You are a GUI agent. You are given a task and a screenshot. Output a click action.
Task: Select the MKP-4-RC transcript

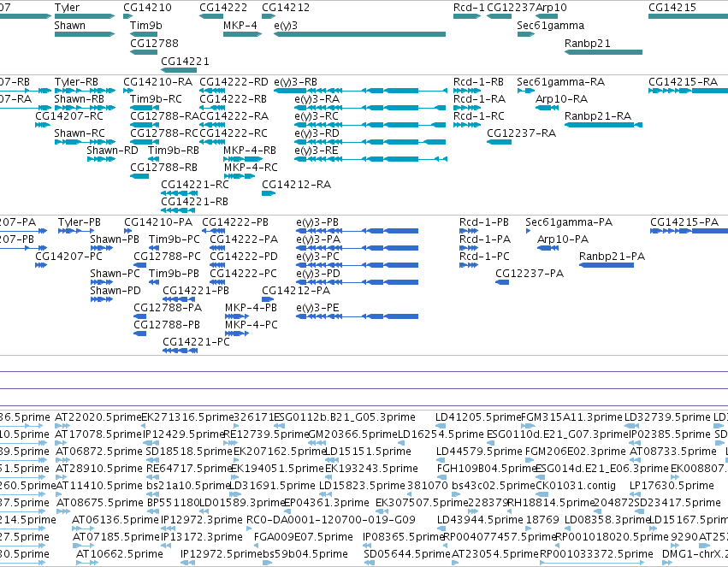click(x=239, y=176)
